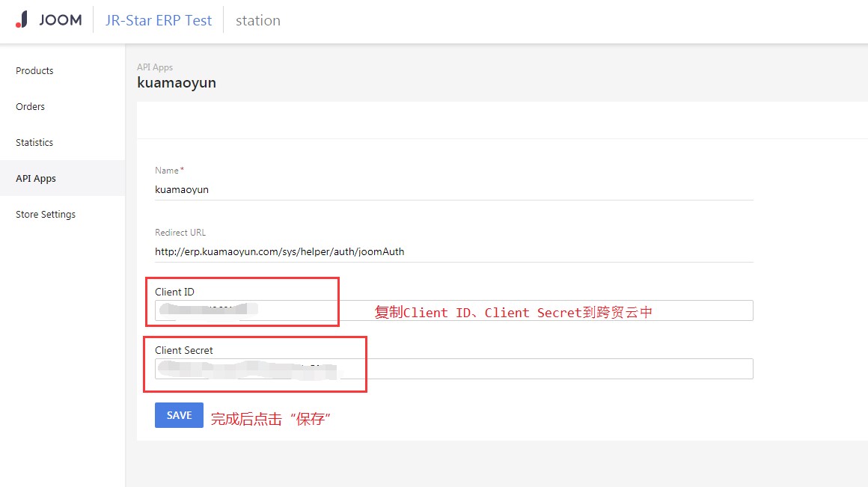
Task: Click the Client Secret label
Action: click(x=184, y=350)
